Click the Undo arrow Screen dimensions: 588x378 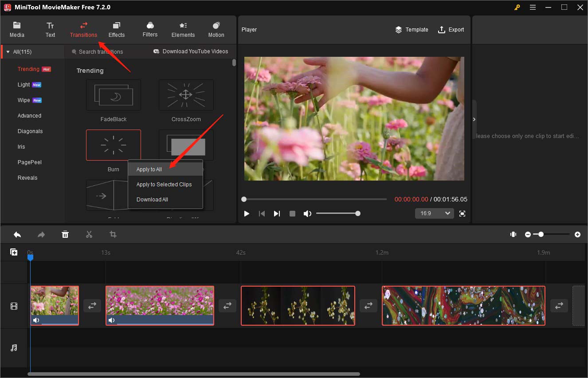click(x=17, y=234)
